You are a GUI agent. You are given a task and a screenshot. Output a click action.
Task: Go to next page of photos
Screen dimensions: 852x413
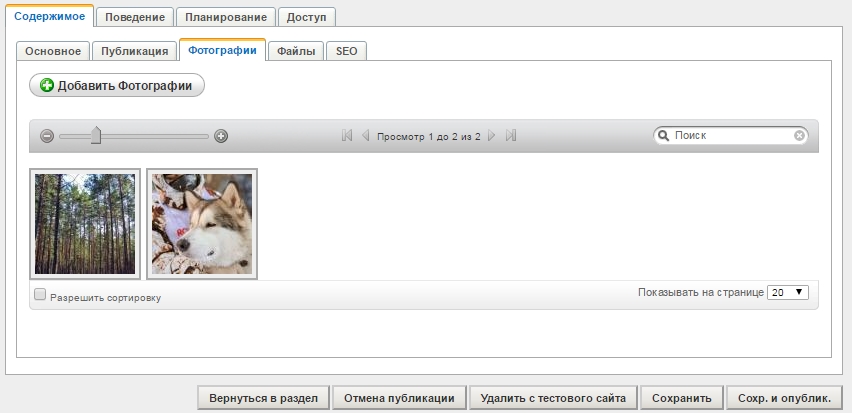pos(492,135)
